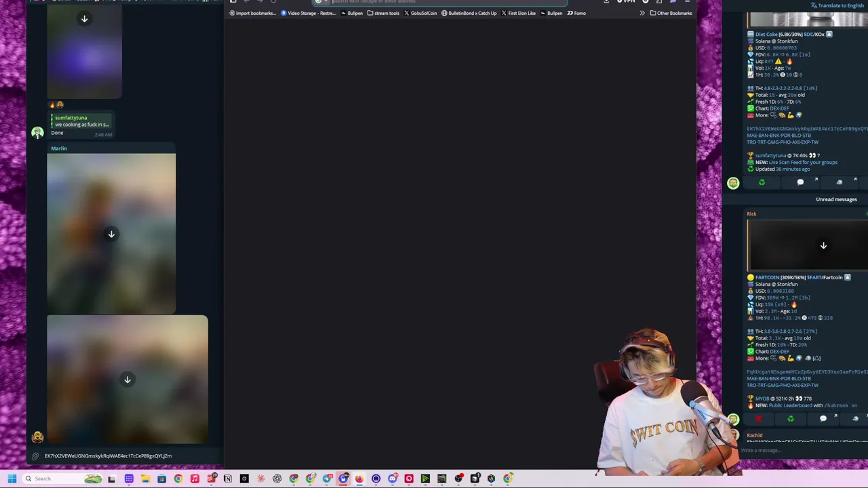The height and width of the screenshot is (488, 868).
Task: Expand the bookmarks overflow chevron
Action: (642, 13)
